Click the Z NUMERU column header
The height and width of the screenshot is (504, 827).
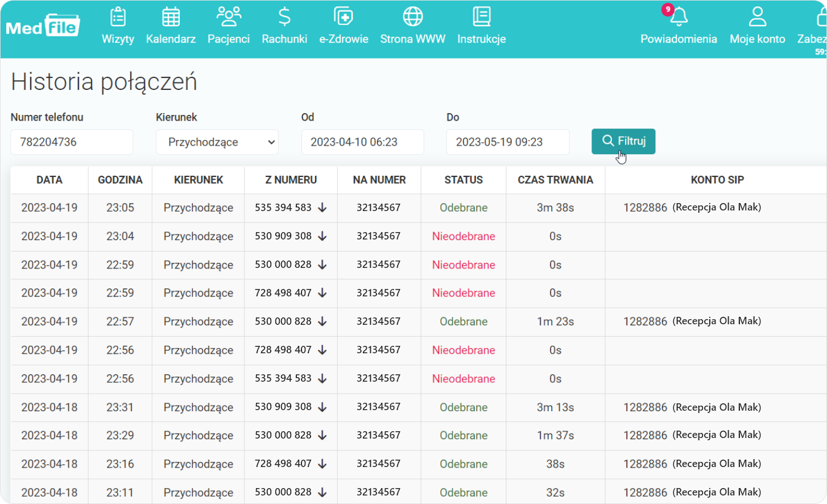coord(291,180)
